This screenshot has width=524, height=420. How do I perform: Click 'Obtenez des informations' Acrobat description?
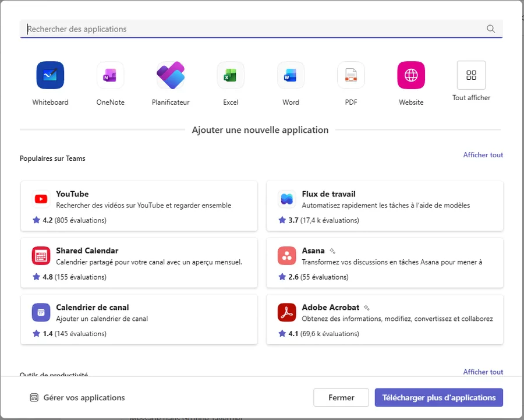click(x=397, y=319)
